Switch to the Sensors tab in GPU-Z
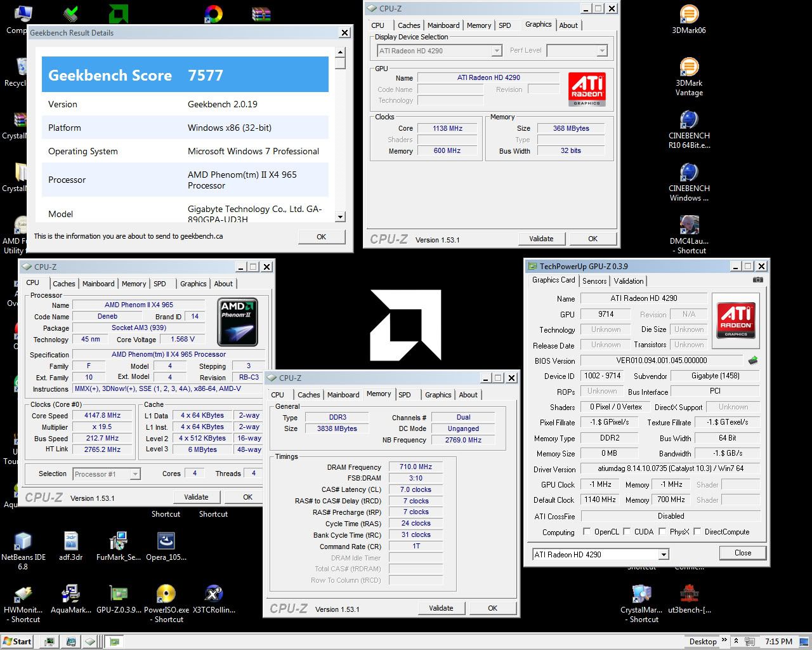Viewport: 812px width, 650px height. [x=594, y=281]
